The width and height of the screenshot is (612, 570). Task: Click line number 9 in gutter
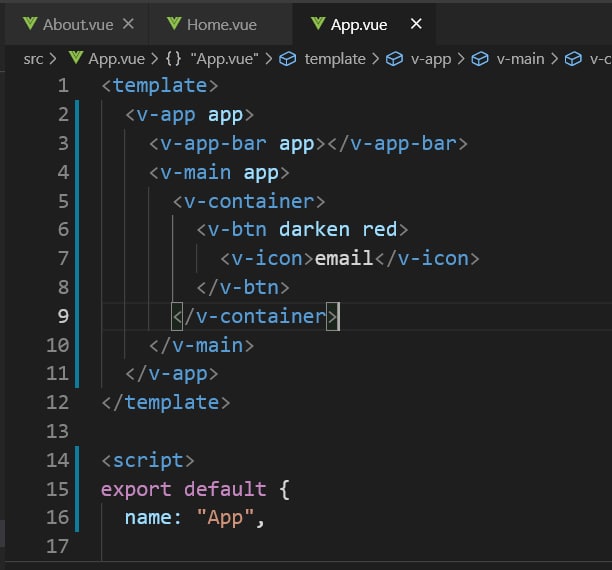click(63, 316)
